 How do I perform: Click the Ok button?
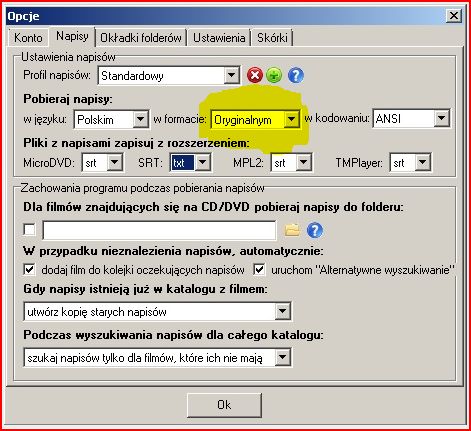click(x=224, y=405)
